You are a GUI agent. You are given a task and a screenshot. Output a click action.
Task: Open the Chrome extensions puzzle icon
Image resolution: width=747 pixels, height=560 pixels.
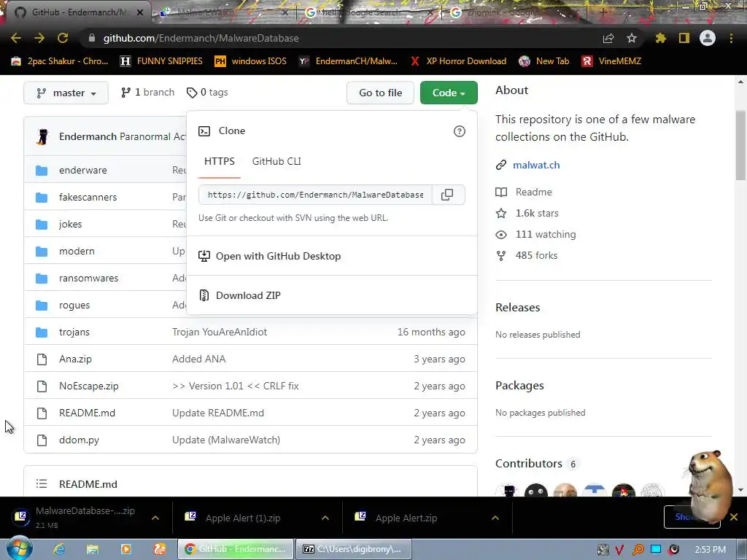point(661,38)
